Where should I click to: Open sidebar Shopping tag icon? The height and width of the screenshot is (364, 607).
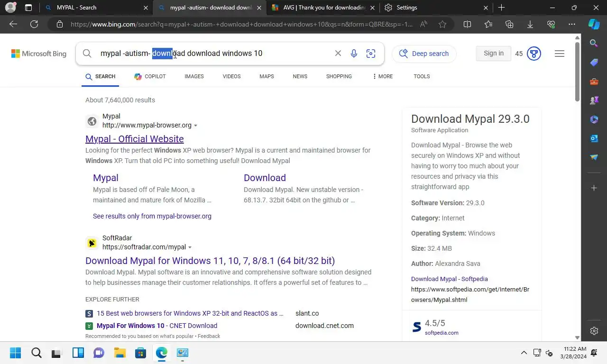(x=594, y=63)
